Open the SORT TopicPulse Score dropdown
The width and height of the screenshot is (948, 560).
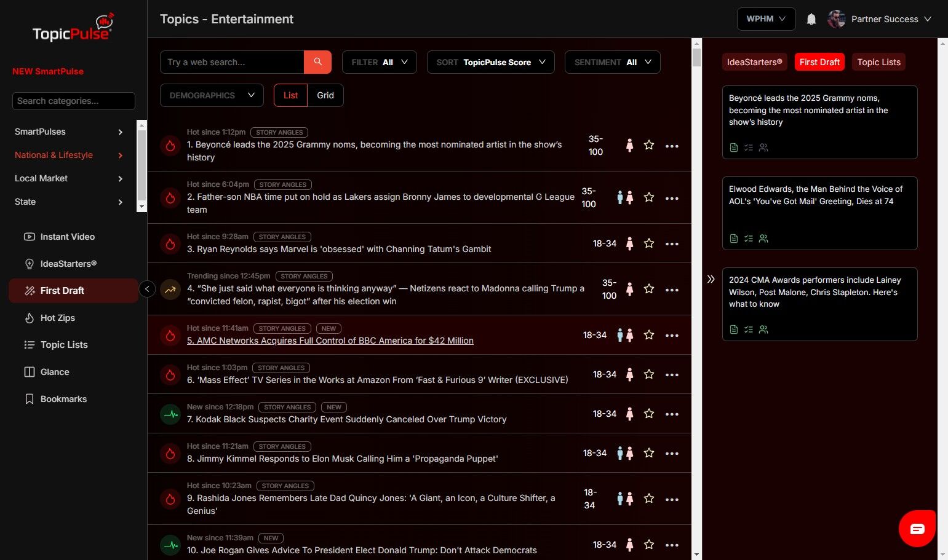[491, 62]
